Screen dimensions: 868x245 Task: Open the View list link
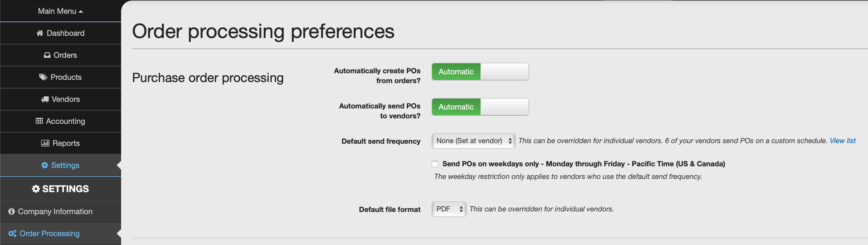tap(842, 141)
